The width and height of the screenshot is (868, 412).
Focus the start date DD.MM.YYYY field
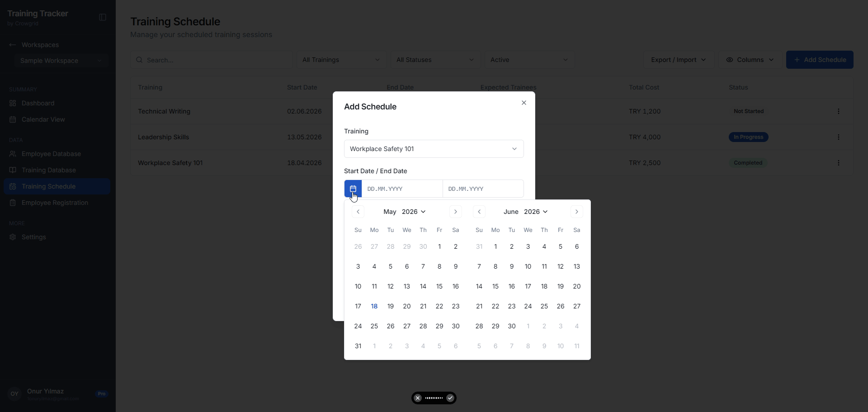[402, 189]
